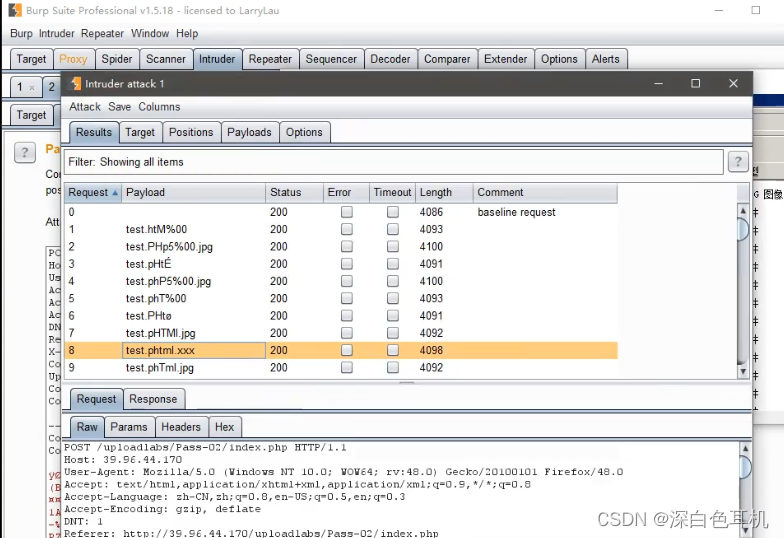The image size is (784, 538).
Task: Select the Hex view tab
Action: pyautogui.click(x=224, y=427)
